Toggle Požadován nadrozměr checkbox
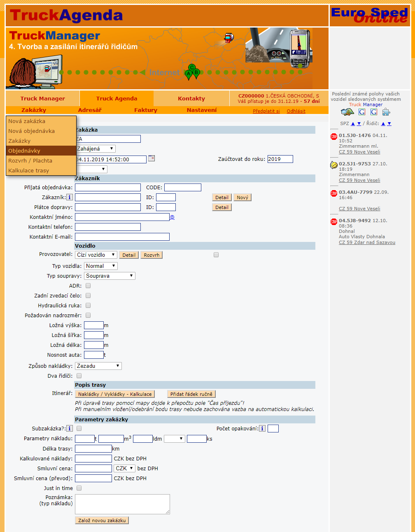The width and height of the screenshot is (415, 532). click(x=88, y=316)
